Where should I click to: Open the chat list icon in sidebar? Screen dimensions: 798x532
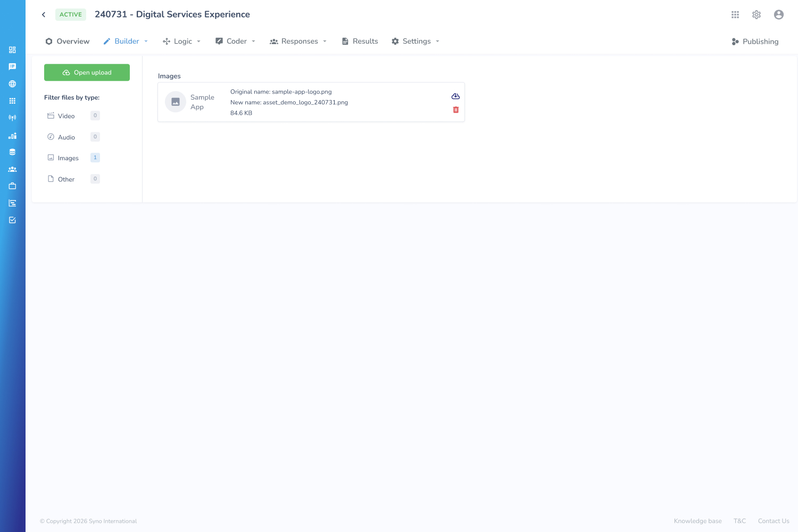coord(12,67)
